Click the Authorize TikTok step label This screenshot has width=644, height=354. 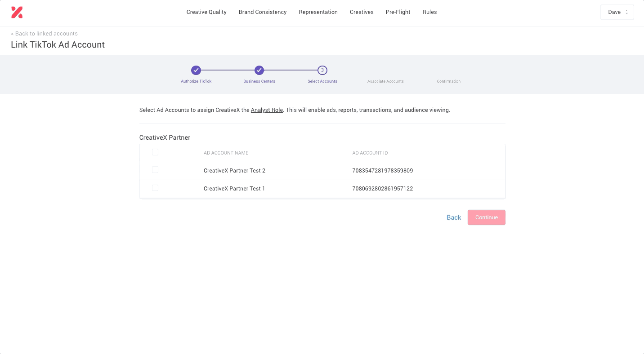pyautogui.click(x=196, y=81)
